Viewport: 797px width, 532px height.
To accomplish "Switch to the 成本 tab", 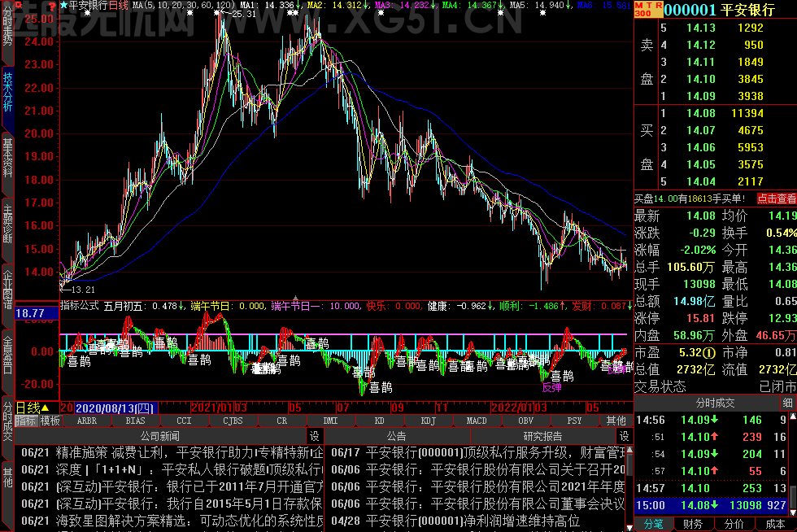I will point(775,524).
